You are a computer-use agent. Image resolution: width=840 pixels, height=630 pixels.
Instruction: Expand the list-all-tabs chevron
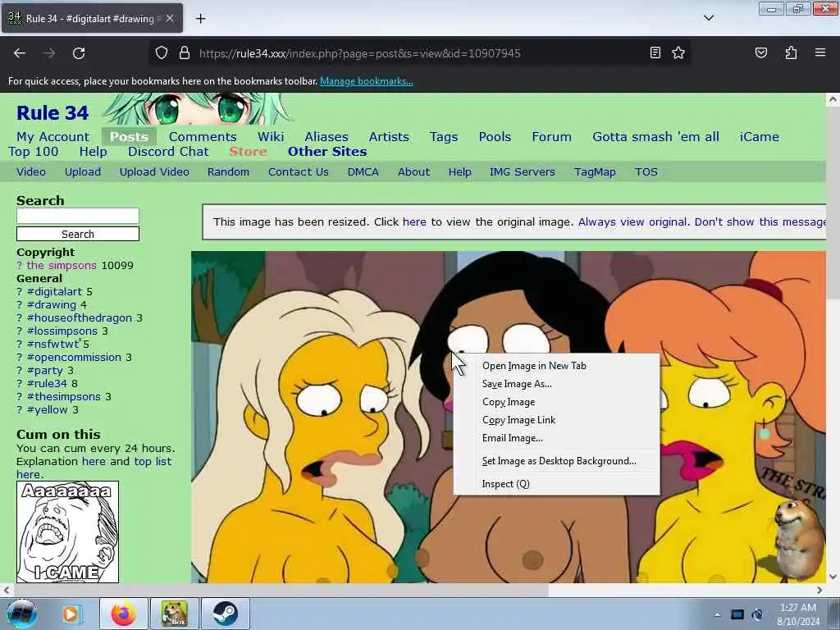pyautogui.click(x=708, y=18)
